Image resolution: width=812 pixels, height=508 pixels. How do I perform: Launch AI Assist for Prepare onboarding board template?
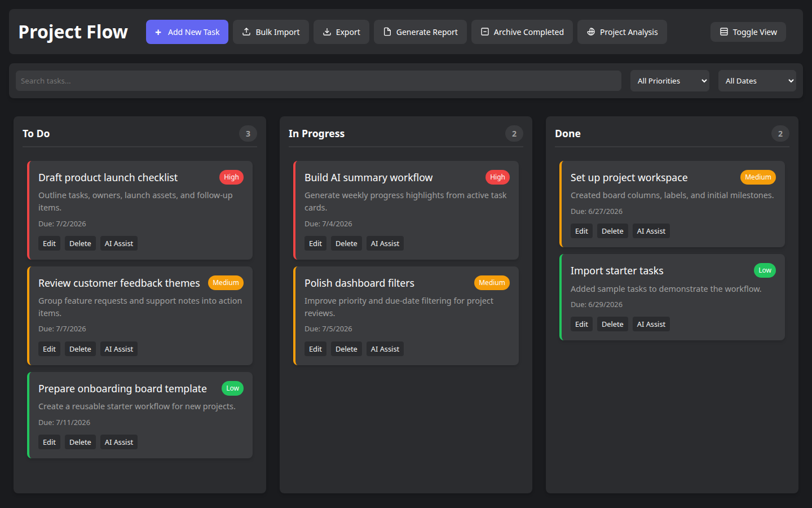point(119,442)
